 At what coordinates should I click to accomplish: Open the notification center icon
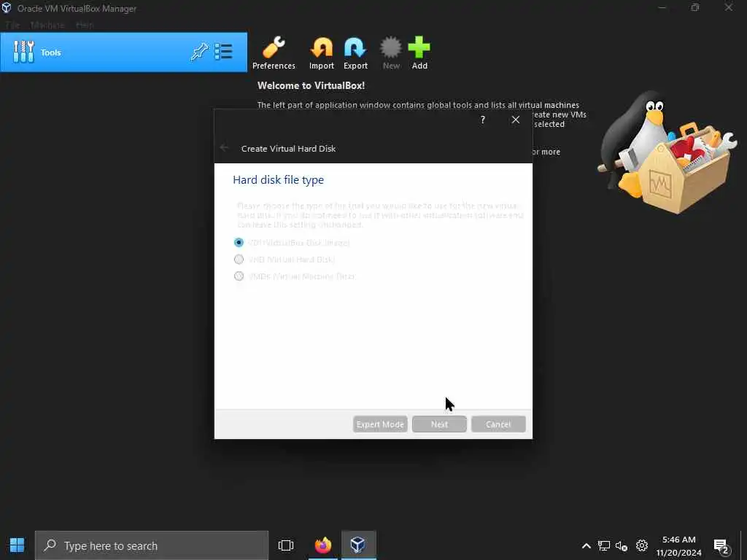722,546
